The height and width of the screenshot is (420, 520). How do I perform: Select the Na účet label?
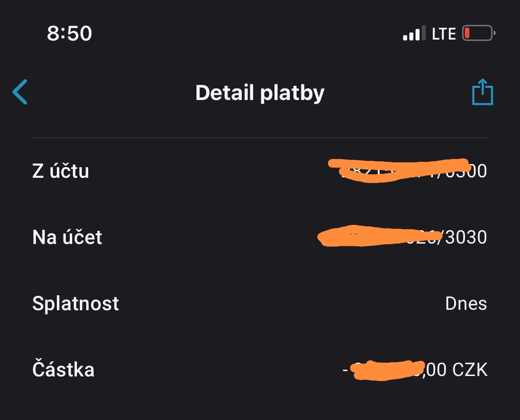point(67,237)
